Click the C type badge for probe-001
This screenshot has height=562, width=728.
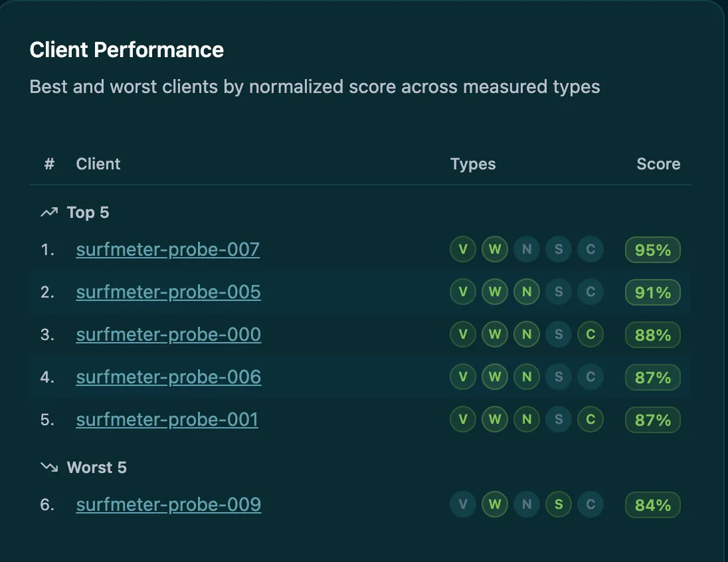[x=591, y=419]
